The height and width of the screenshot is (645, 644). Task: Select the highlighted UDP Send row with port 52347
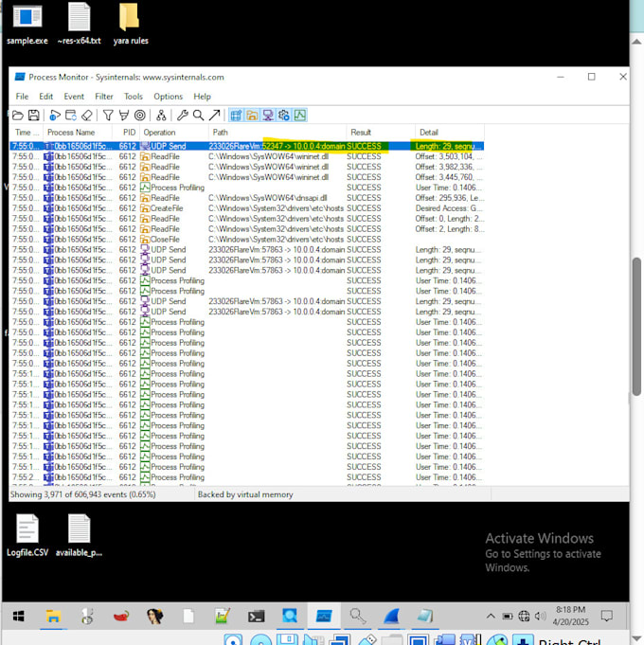pyautogui.click(x=247, y=146)
